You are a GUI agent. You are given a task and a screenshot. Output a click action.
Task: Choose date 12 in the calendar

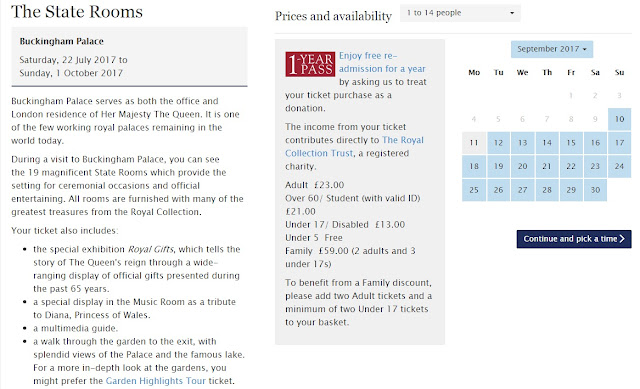[498, 143]
